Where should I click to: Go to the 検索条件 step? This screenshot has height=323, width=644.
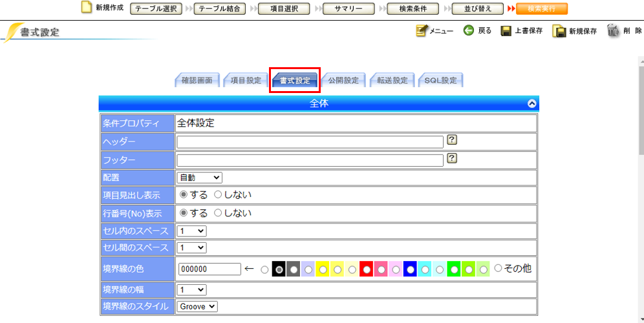coord(413,8)
